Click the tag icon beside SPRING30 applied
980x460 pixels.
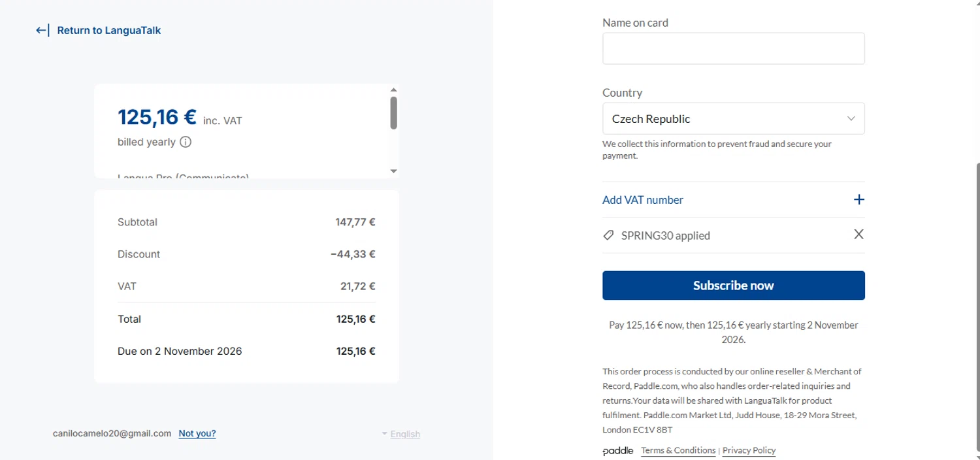coord(608,235)
